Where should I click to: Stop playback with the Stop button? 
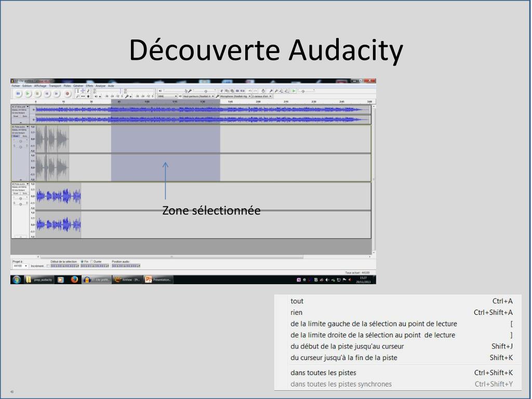click(x=37, y=94)
